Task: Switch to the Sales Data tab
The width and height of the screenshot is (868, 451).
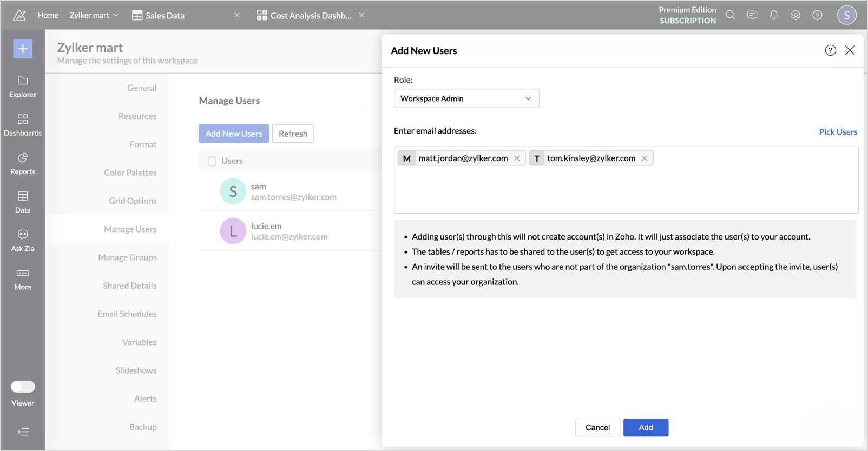Action: pos(165,15)
